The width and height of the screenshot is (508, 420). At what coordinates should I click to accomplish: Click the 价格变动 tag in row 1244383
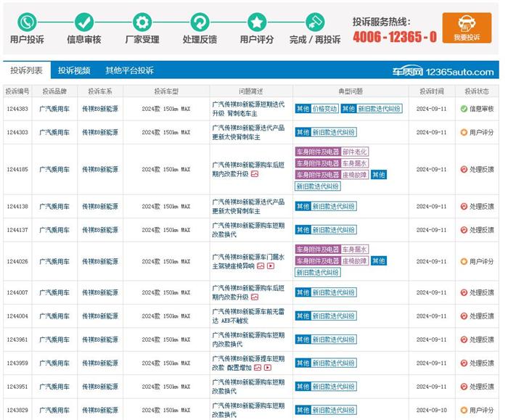coord(324,109)
